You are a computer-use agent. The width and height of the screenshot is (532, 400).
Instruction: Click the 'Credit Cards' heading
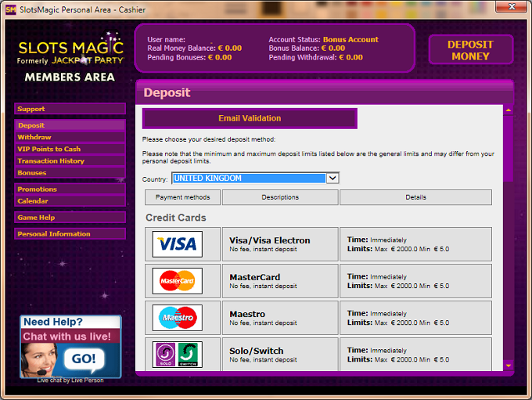click(176, 218)
